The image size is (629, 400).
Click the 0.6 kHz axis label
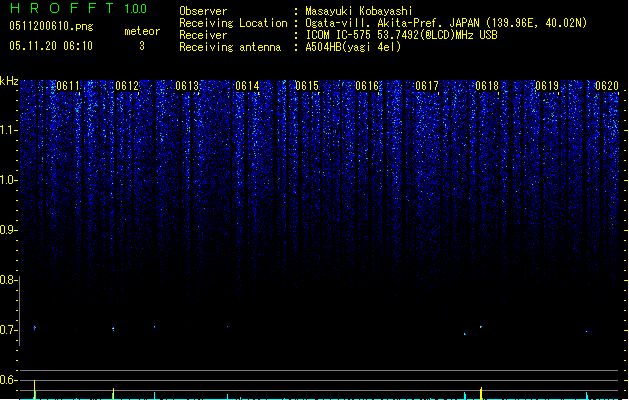click(8, 380)
